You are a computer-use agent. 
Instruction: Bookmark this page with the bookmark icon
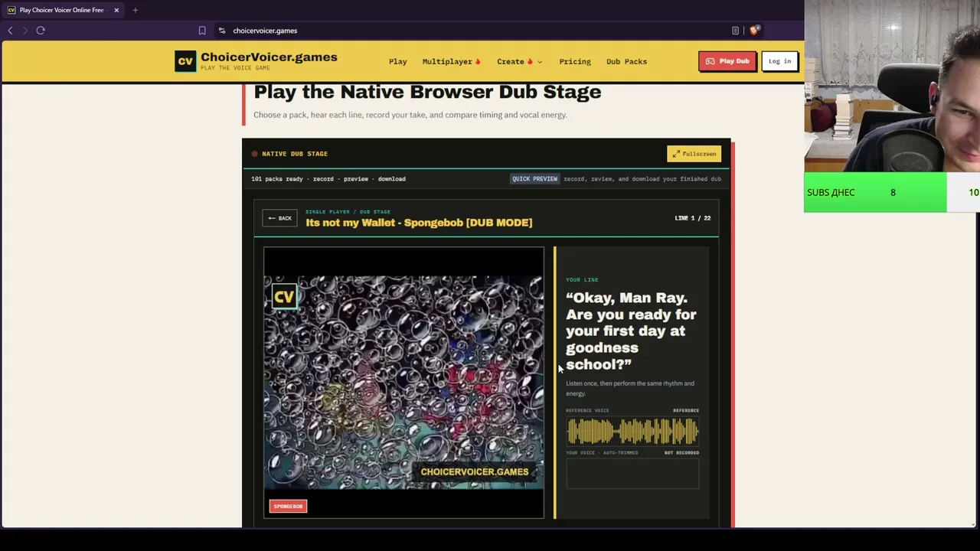click(202, 31)
